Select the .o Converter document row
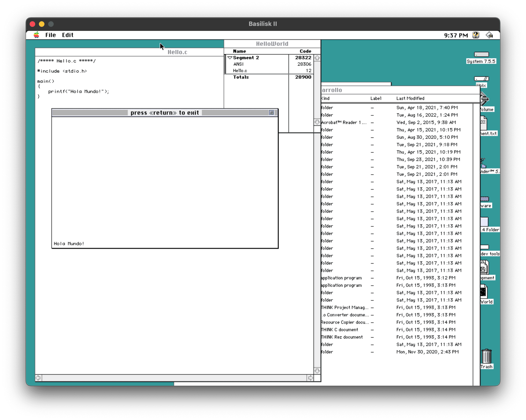Screen dimensions: 526x420 pyautogui.click(x=397, y=315)
